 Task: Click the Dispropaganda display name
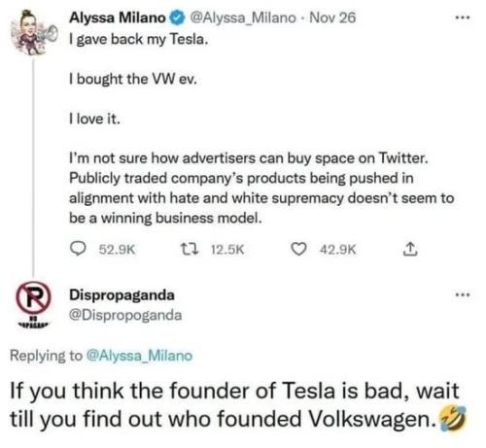pyautogui.click(x=121, y=295)
